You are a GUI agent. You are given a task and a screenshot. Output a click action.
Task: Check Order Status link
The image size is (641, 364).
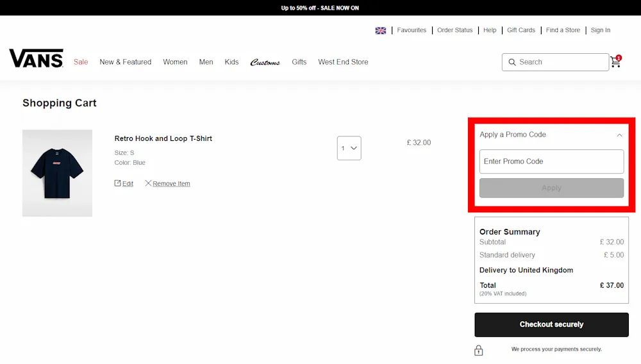(454, 30)
